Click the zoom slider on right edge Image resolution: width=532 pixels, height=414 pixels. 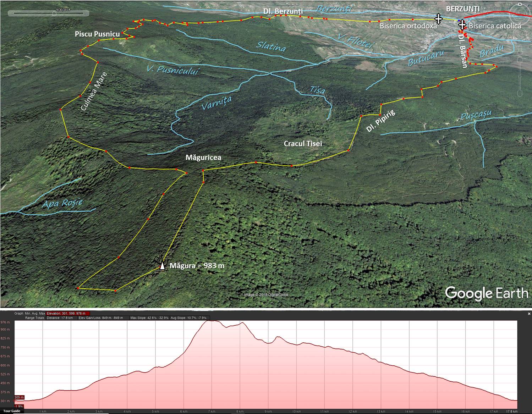tap(520, 76)
